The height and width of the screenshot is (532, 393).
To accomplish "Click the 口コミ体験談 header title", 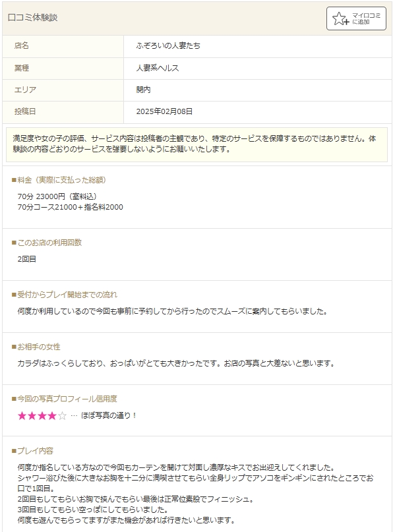I will [32, 18].
